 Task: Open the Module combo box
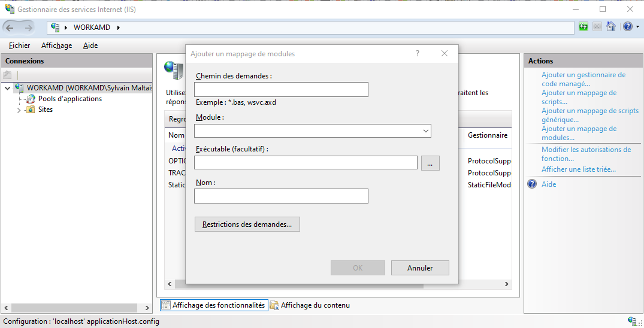click(x=313, y=130)
